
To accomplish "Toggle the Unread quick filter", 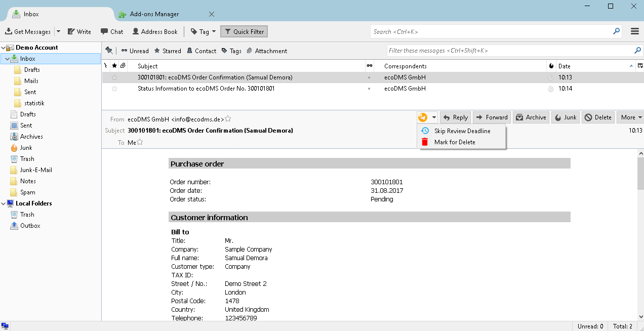I will pos(135,51).
